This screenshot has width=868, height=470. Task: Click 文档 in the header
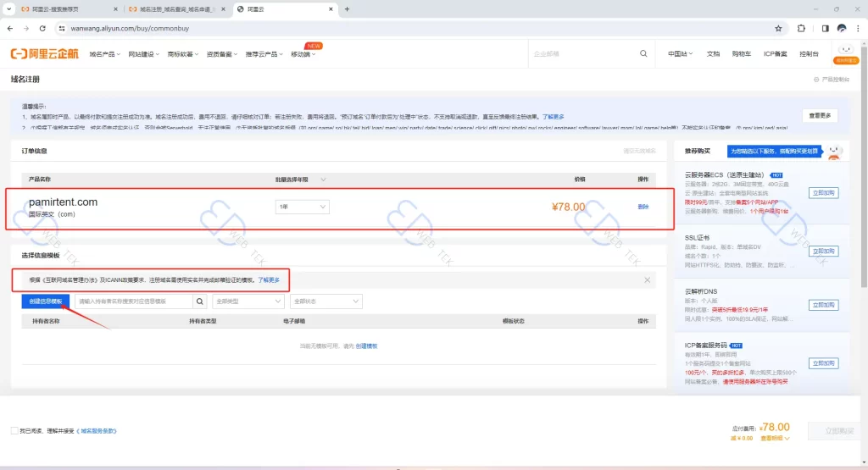[713, 53]
